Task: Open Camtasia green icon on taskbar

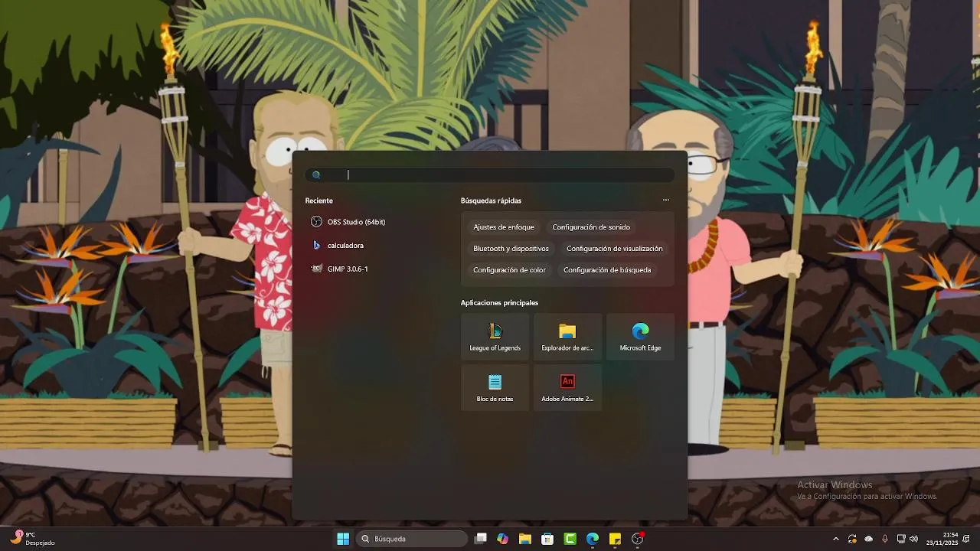Action: (x=570, y=539)
